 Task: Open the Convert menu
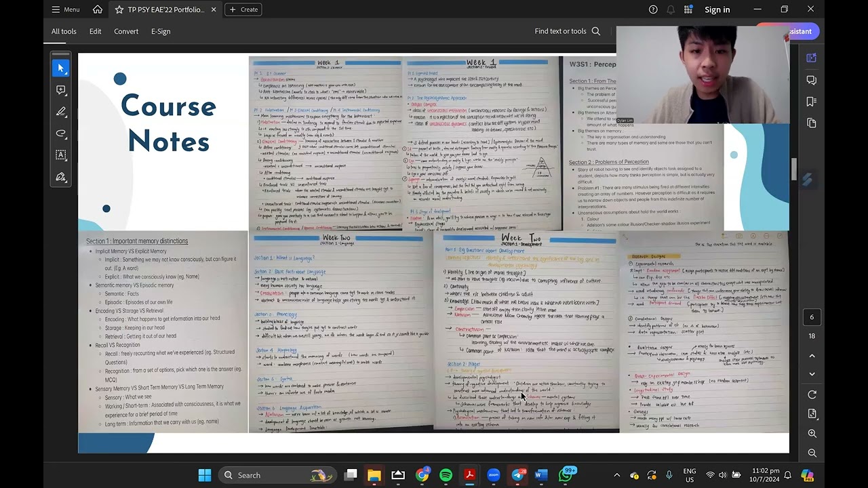click(126, 31)
